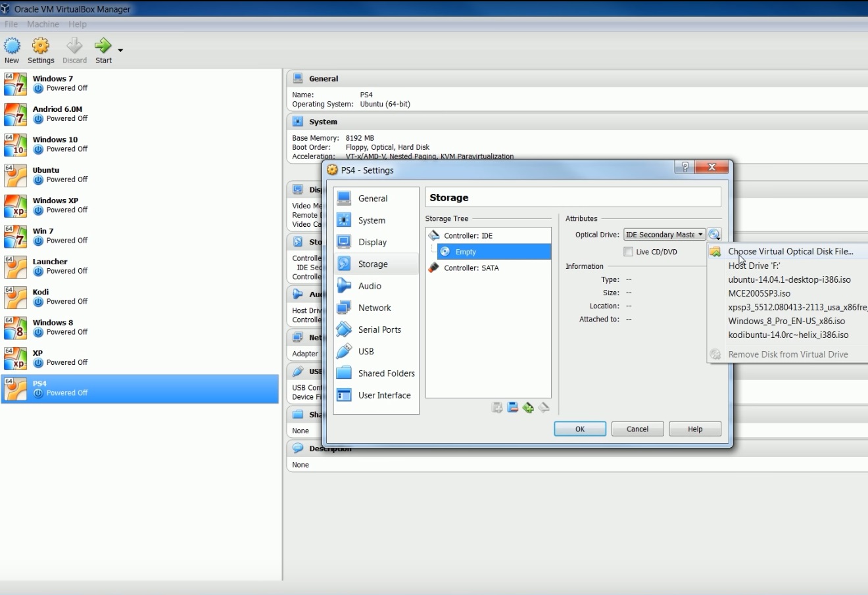Select the Kodi virtual machine
Image resolution: width=868 pixels, height=595 pixels.
point(139,297)
